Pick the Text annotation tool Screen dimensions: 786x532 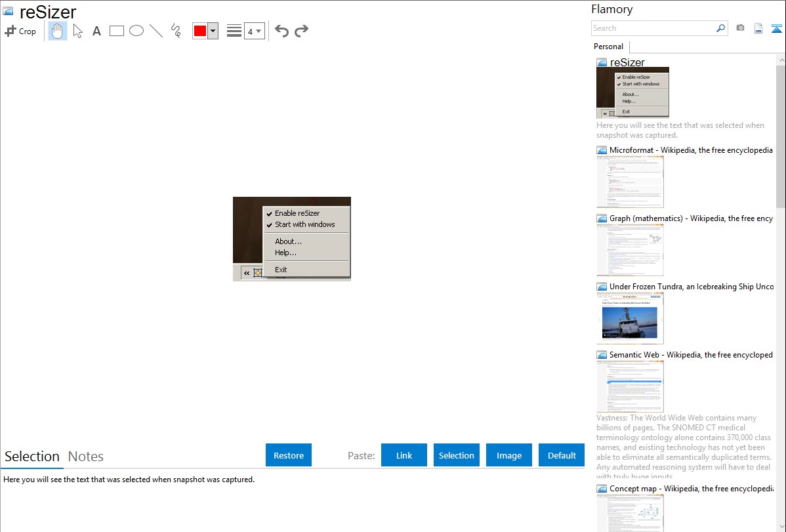pyautogui.click(x=96, y=31)
